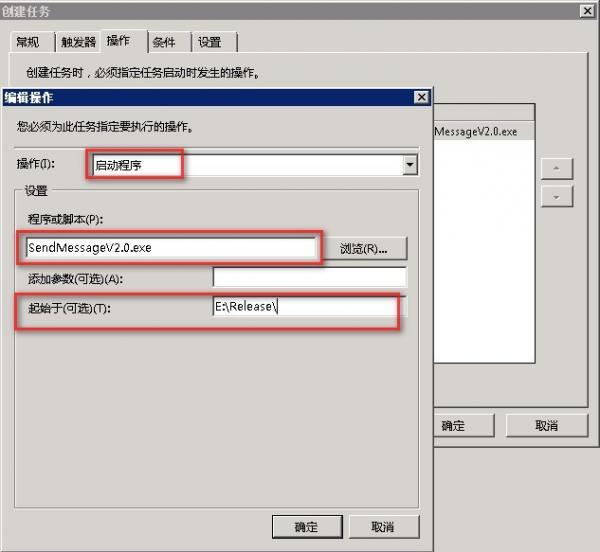This screenshot has width=600, height=552.
Task: Move action down with the down arrow button
Action: coord(556,196)
